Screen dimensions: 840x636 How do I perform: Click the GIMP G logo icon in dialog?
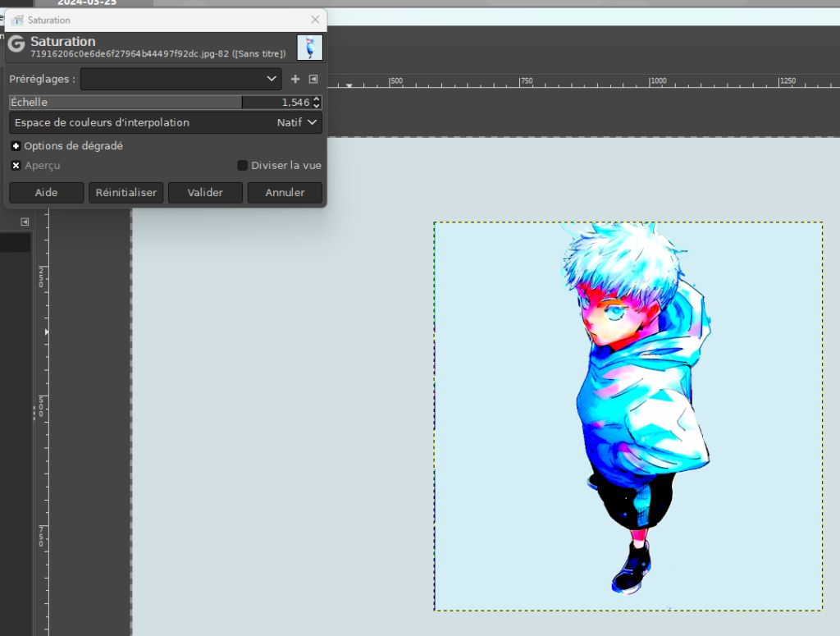[x=16, y=43]
